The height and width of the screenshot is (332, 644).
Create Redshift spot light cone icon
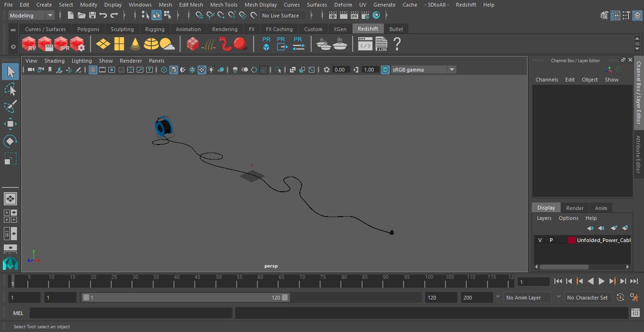click(135, 44)
